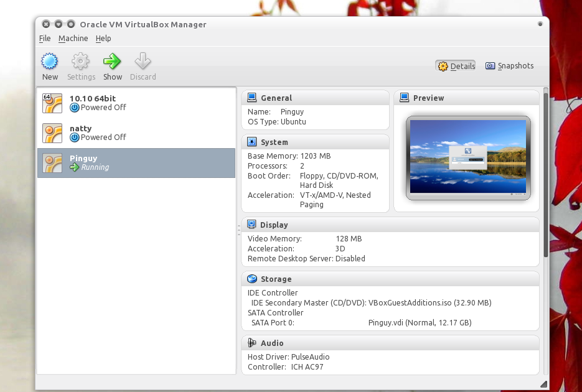Click 'Controller: ICH AC97' text
The image size is (582, 392).
[x=286, y=366]
